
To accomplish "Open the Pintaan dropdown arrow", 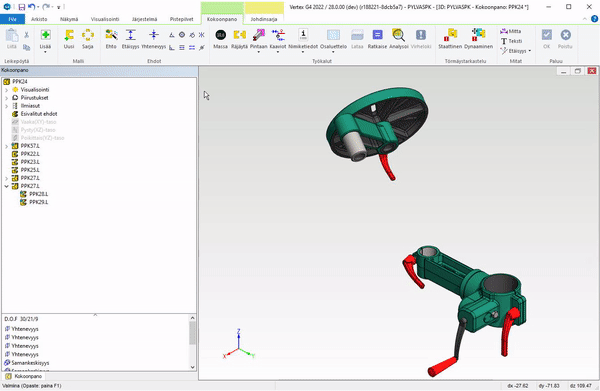I will click(x=259, y=52).
